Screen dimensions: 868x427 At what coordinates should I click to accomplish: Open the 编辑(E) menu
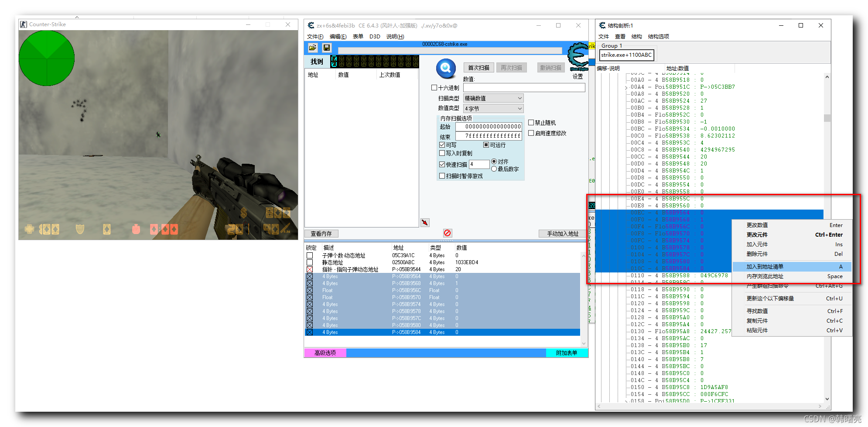pos(338,37)
